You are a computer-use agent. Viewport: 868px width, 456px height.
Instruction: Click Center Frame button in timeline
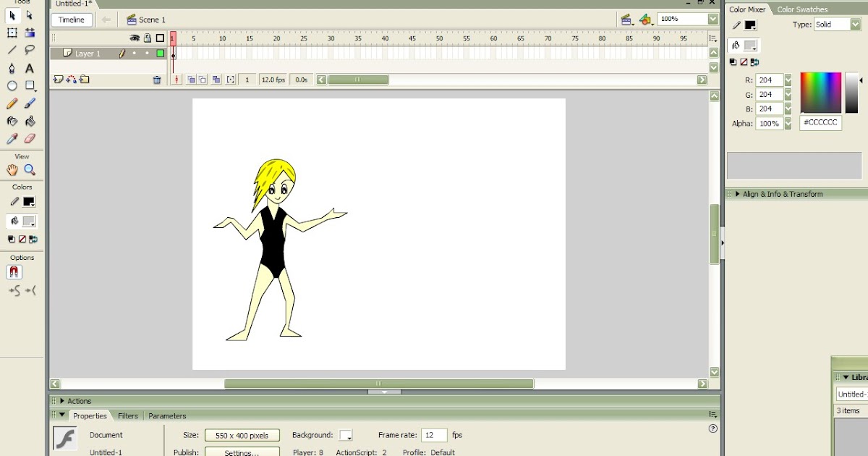pyautogui.click(x=176, y=80)
